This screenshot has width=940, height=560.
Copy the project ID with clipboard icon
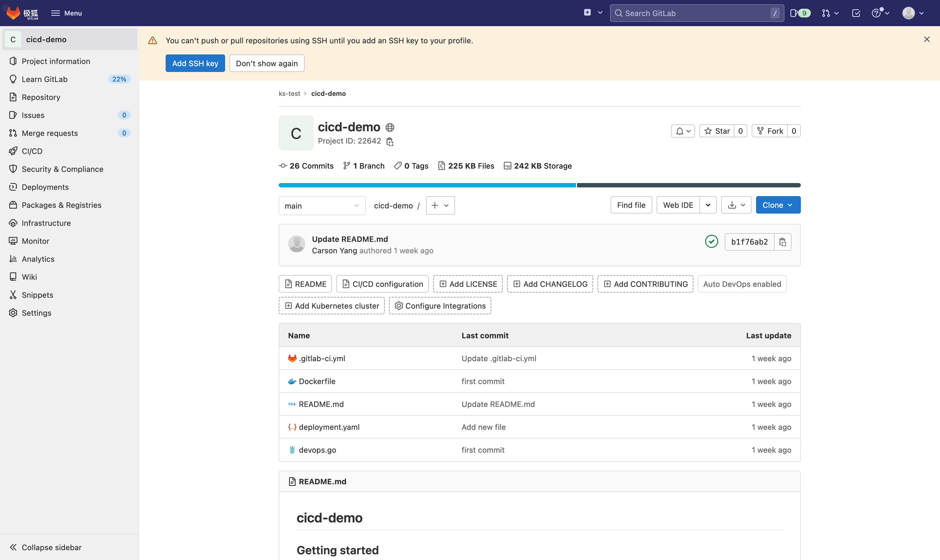click(390, 142)
